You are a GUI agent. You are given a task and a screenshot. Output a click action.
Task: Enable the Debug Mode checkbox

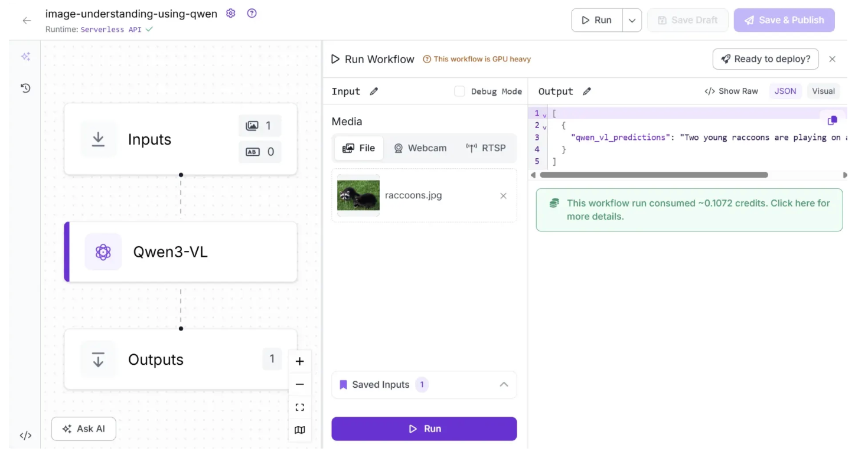coord(459,91)
